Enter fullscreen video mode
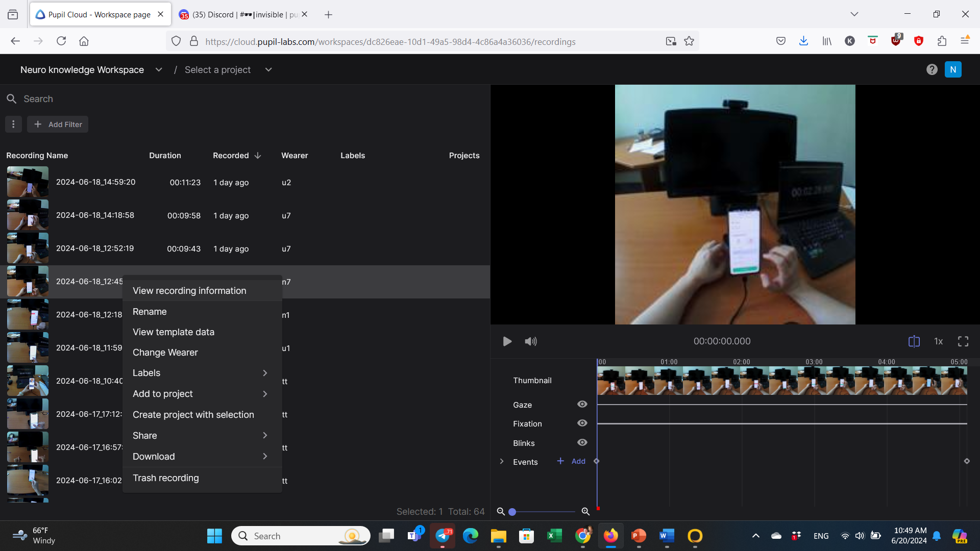 pos(963,341)
